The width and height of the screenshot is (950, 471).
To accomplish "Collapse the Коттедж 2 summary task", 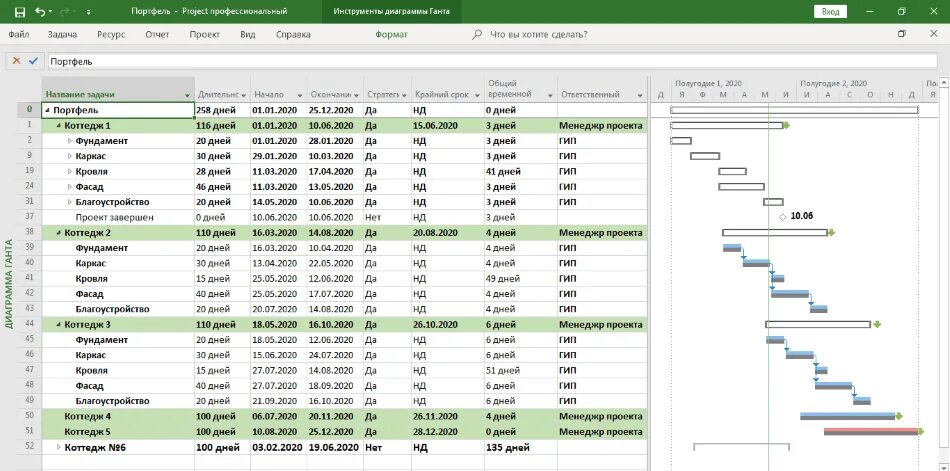I will (59, 233).
